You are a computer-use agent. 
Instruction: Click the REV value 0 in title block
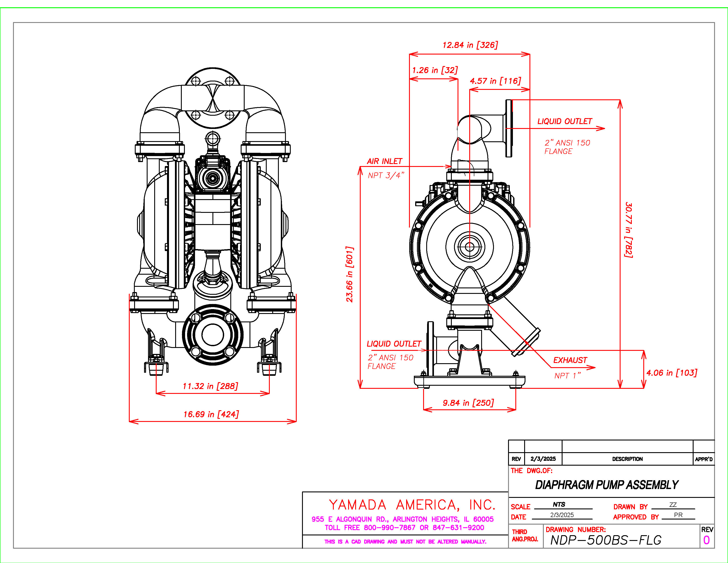706,540
